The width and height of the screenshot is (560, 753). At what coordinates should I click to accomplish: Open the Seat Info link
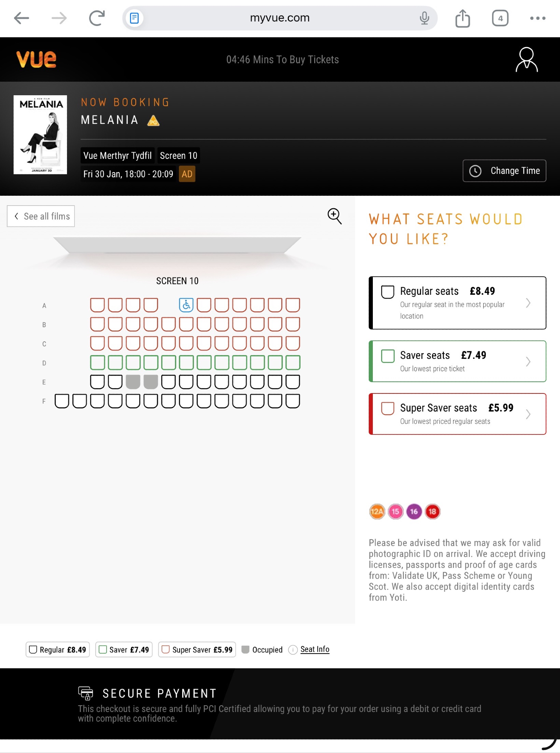[x=315, y=649]
